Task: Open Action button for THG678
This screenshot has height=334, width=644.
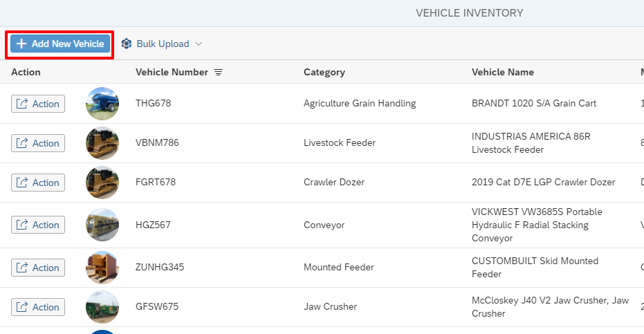Action: (38, 104)
